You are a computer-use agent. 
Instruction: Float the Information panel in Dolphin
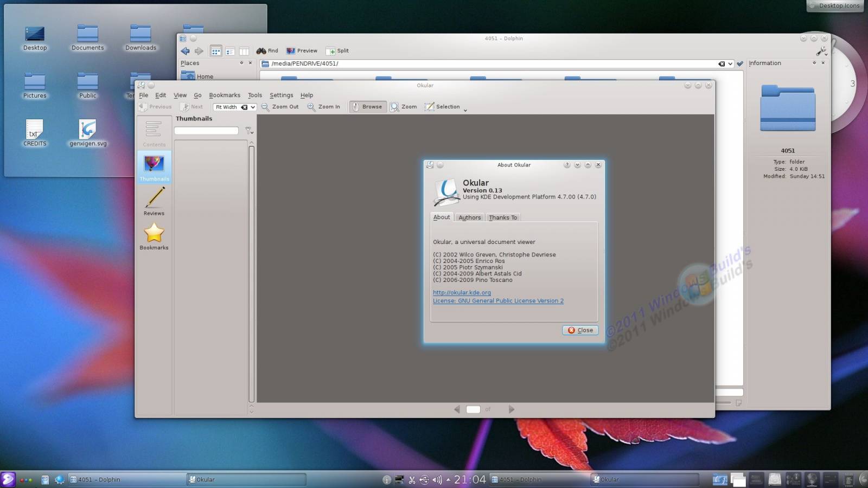click(x=814, y=63)
